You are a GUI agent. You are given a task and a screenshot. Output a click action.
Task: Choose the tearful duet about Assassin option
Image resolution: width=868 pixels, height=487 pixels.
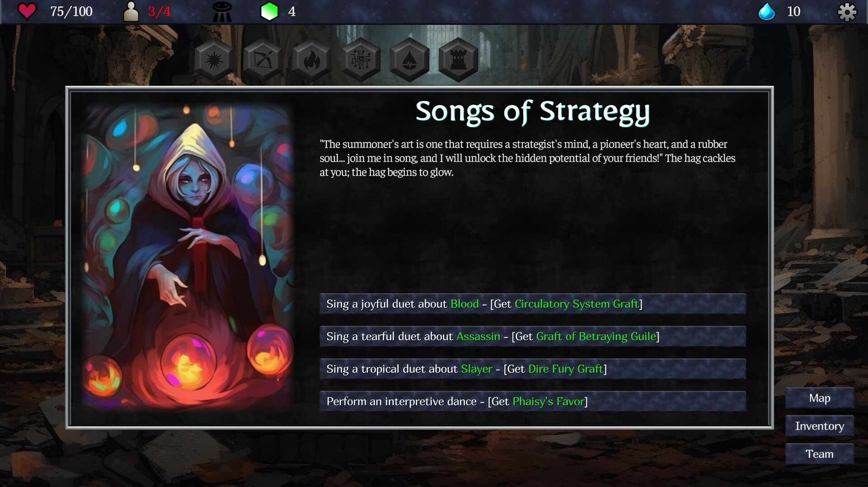pyautogui.click(x=533, y=336)
